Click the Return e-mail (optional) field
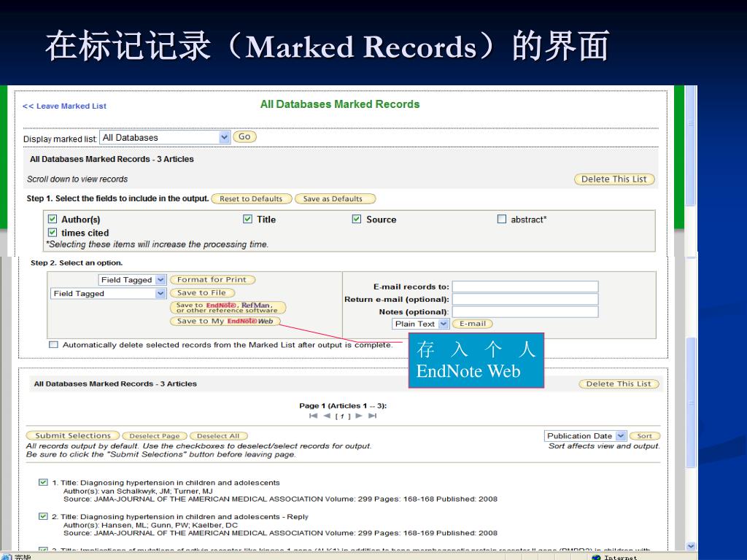This screenshot has width=747, height=560. point(525,299)
